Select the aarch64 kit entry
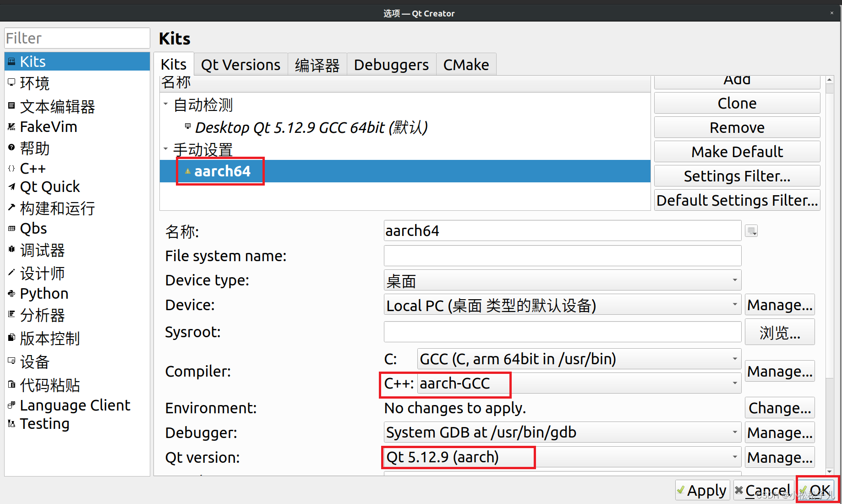The height and width of the screenshot is (504, 842). [222, 171]
